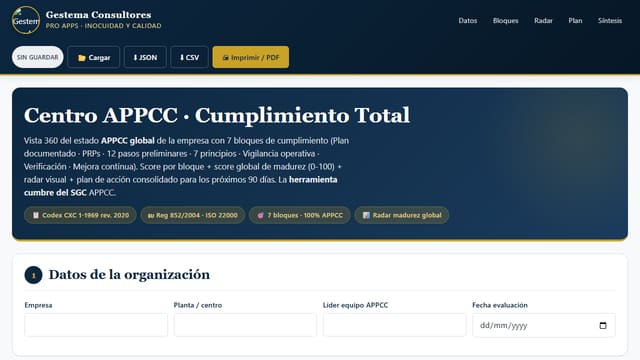Viewport: 640px width, 360px height.
Task: Navigate to Síntesis section
Action: click(610, 20)
